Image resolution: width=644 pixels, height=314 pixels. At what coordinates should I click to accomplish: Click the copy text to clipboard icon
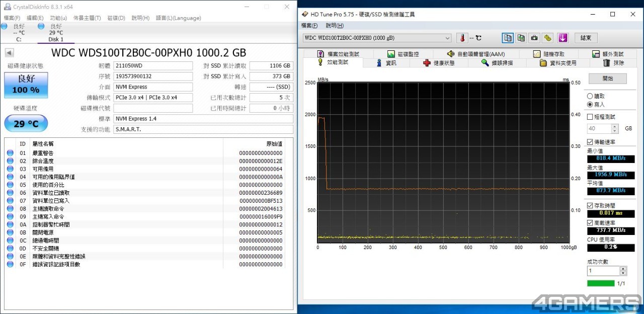pyautogui.click(x=508, y=38)
